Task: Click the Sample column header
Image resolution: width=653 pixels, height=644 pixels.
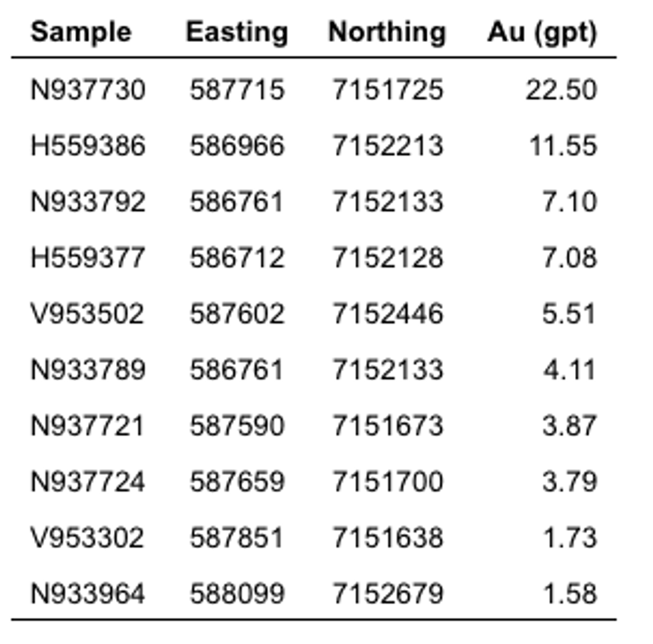Action: tap(81, 32)
